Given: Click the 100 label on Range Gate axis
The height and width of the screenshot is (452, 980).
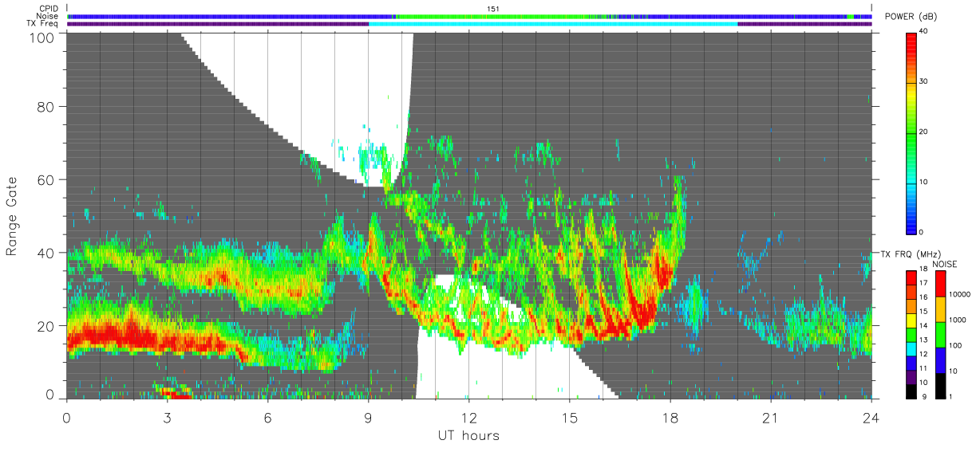Looking at the screenshot, I should pos(43,37).
